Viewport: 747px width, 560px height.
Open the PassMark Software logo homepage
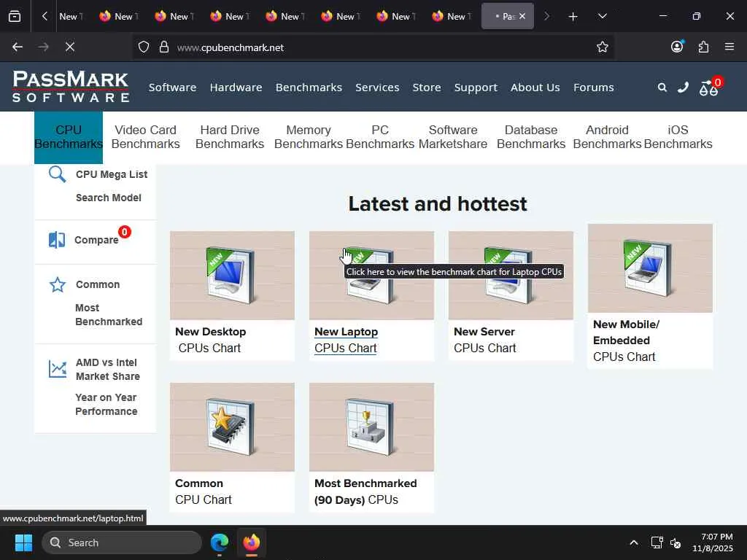pos(71,87)
